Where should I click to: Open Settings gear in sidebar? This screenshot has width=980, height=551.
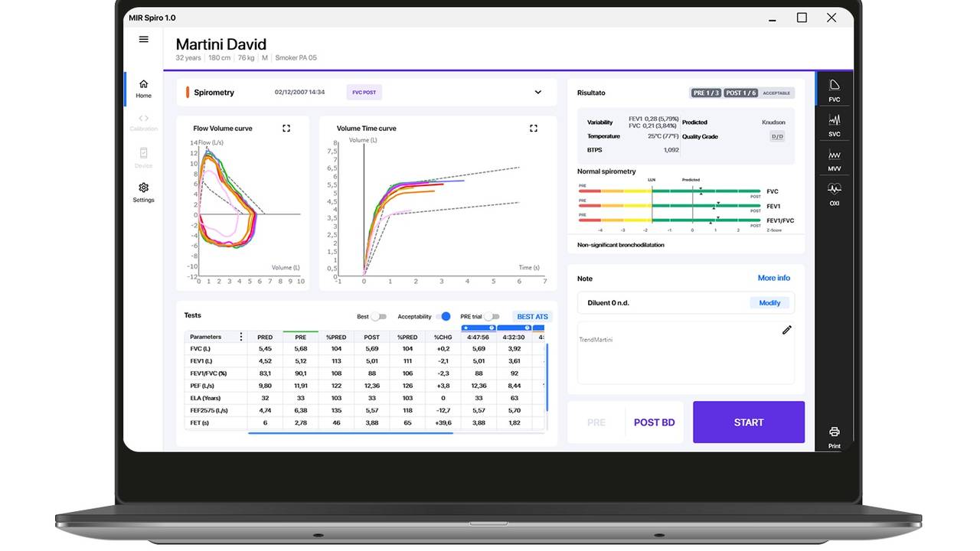[x=143, y=192]
